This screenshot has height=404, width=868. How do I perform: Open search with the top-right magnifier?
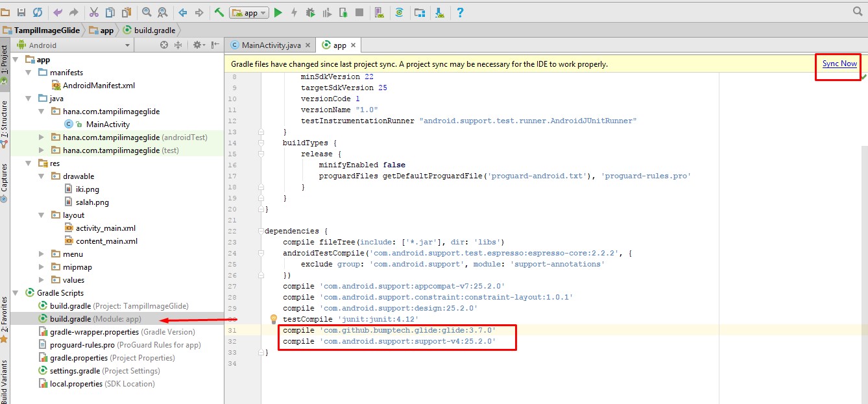(x=856, y=10)
